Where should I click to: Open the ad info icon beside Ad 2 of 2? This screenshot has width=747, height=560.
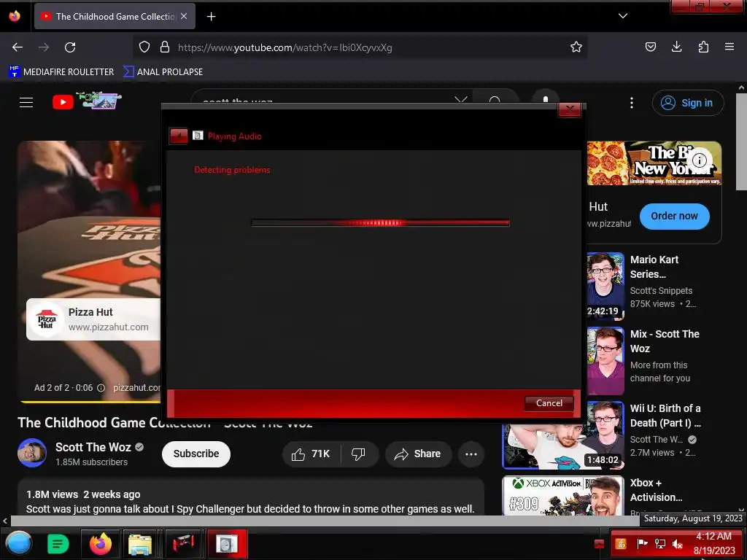pyautogui.click(x=101, y=388)
